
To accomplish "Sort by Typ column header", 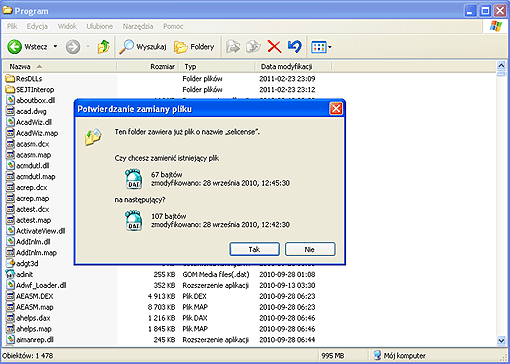I will click(x=217, y=67).
